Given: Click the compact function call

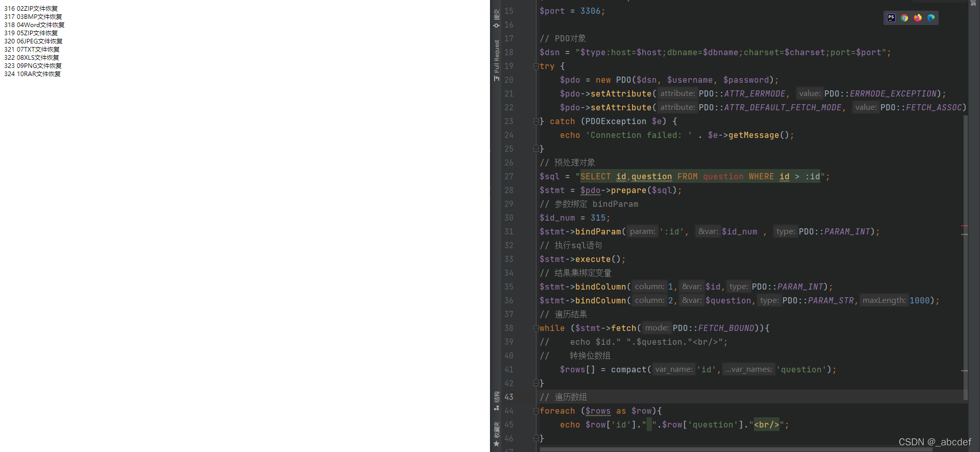Looking at the screenshot, I should [628, 370].
